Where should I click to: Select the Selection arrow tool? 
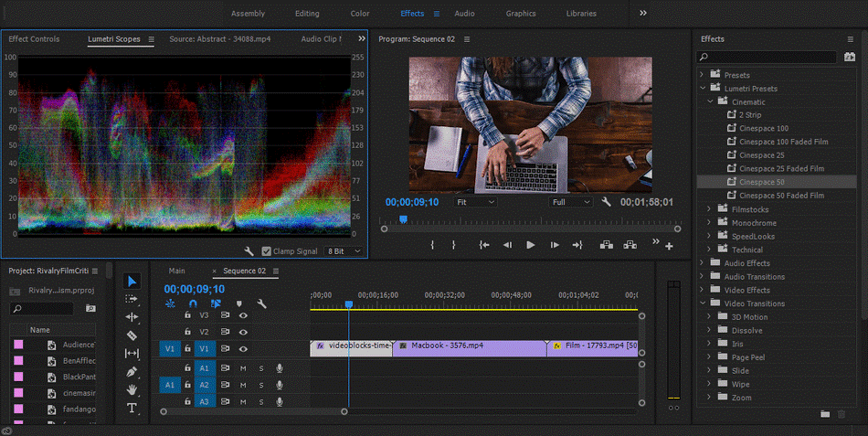tap(132, 281)
